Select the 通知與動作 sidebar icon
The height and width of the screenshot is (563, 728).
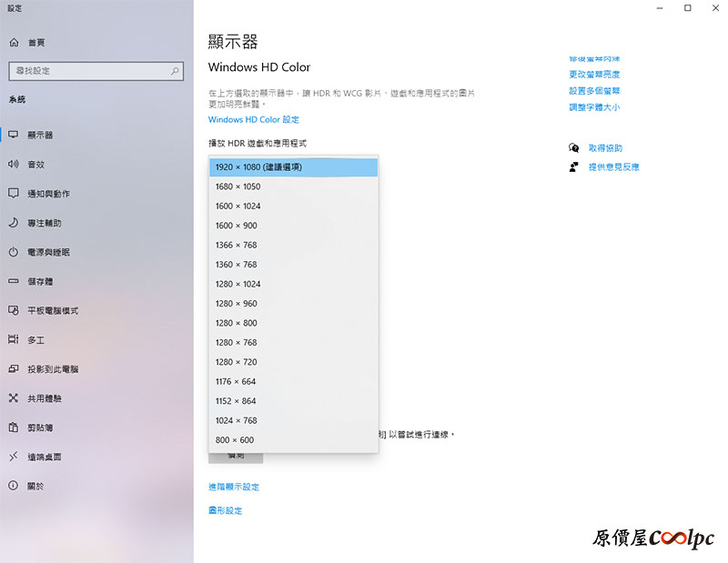coord(14,193)
